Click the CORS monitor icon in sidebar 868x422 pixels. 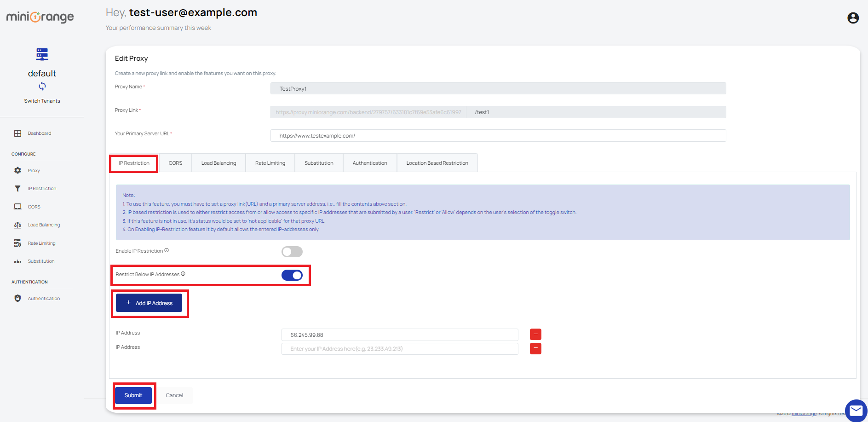[x=17, y=207]
